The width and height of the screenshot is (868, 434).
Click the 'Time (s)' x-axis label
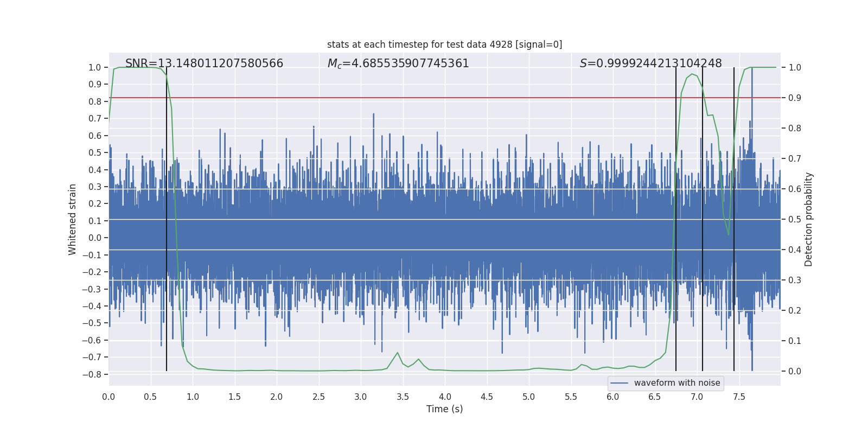[x=444, y=409]
